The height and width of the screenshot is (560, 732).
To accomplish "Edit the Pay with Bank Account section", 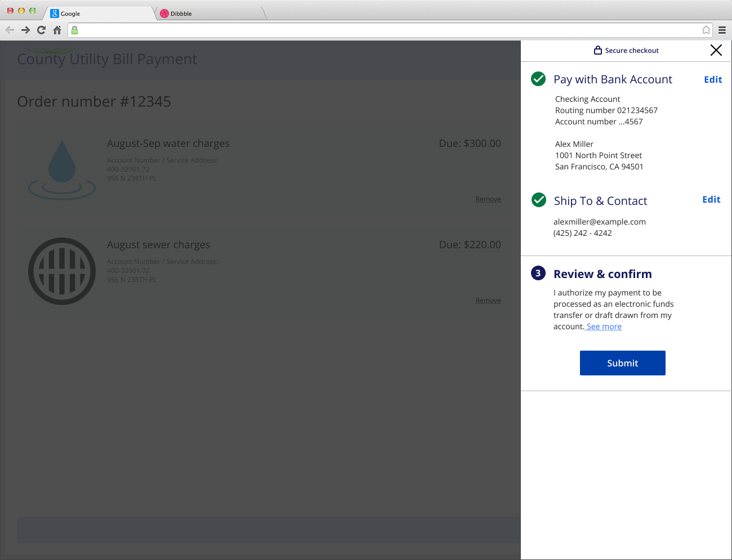I will point(713,79).
